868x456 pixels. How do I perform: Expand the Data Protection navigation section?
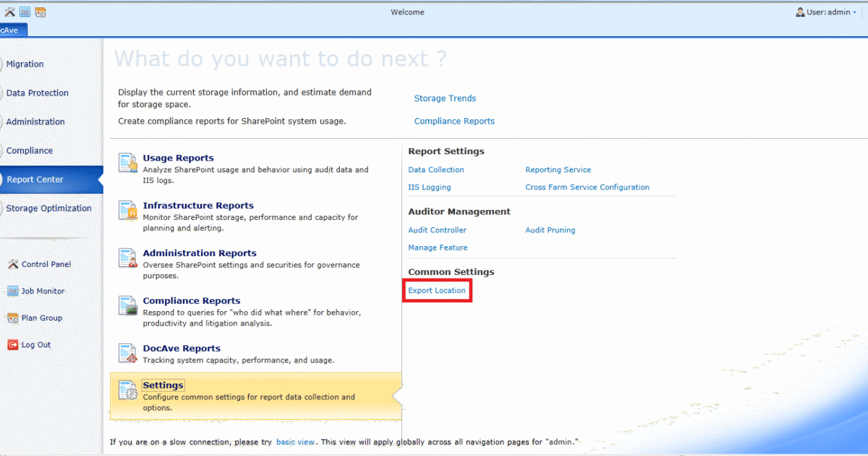(37, 93)
